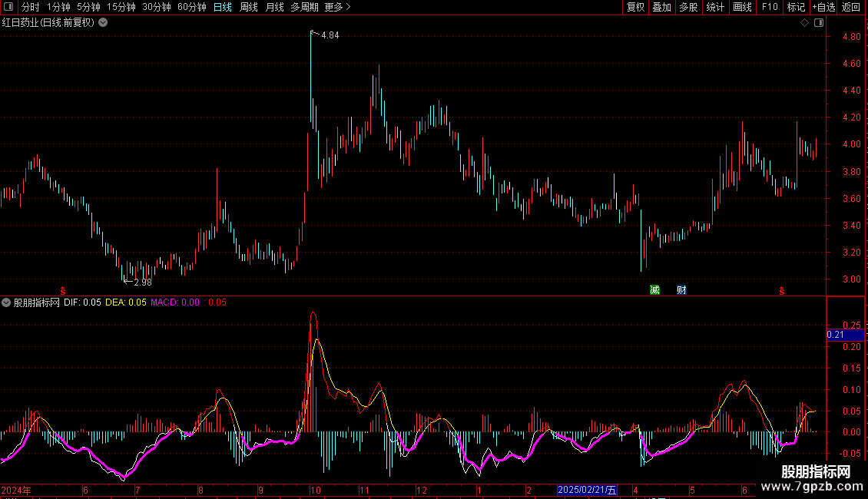The height and width of the screenshot is (499, 868).
Task: Select the 30分钟 period tab
Action: [x=157, y=7]
